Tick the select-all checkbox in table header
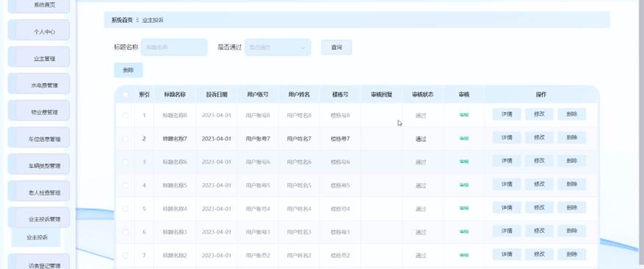The width and height of the screenshot is (644, 269). click(x=126, y=95)
